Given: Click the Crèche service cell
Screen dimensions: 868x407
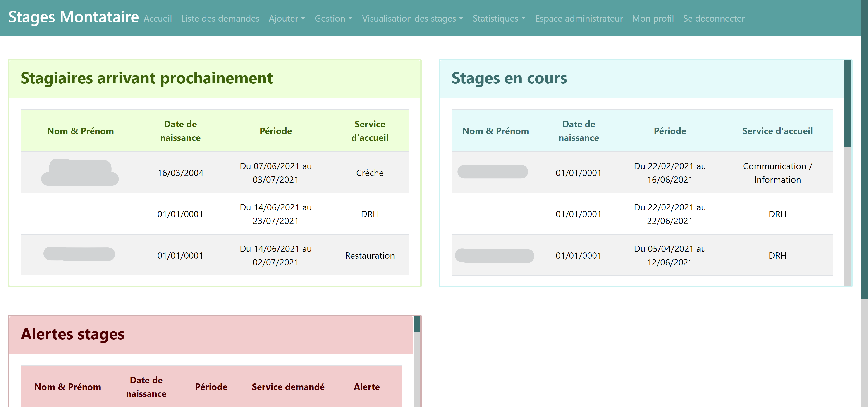Looking at the screenshot, I should coord(370,173).
